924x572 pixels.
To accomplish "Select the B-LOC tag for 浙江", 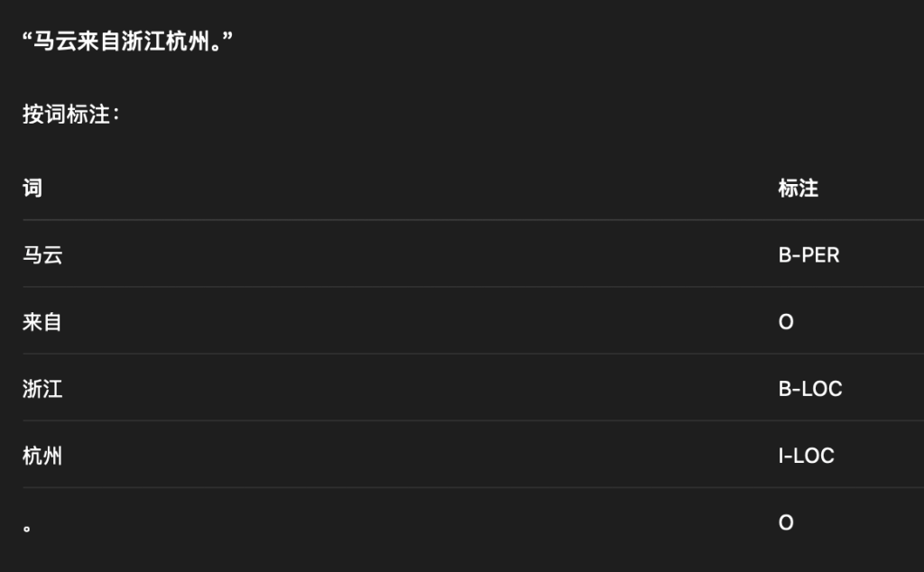I will pyautogui.click(x=809, y=389).
